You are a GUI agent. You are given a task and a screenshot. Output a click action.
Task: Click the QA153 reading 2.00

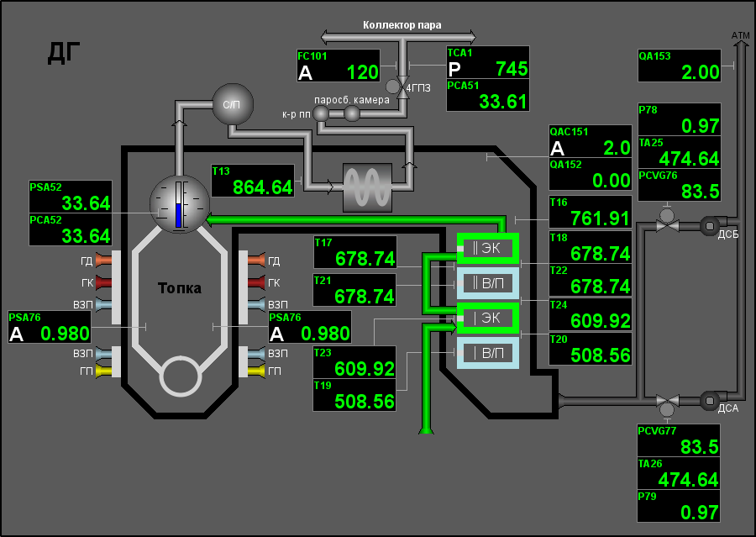tap(680, 66)
